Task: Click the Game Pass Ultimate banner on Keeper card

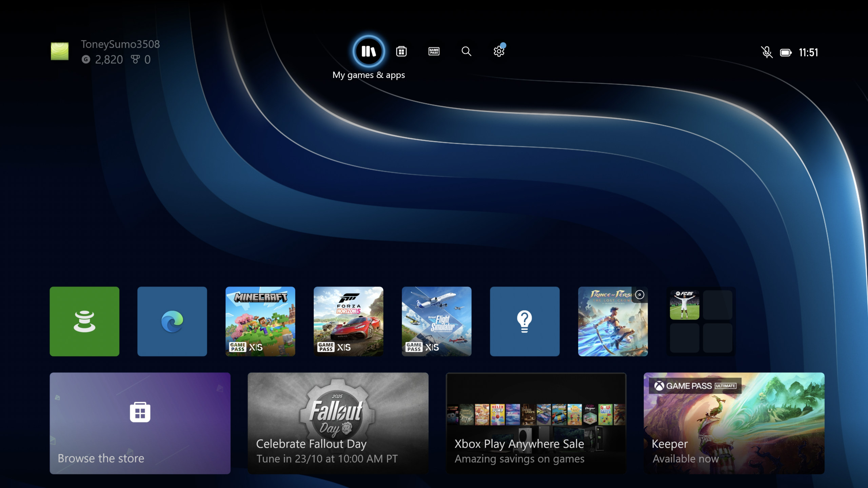Action: [695, 386]
